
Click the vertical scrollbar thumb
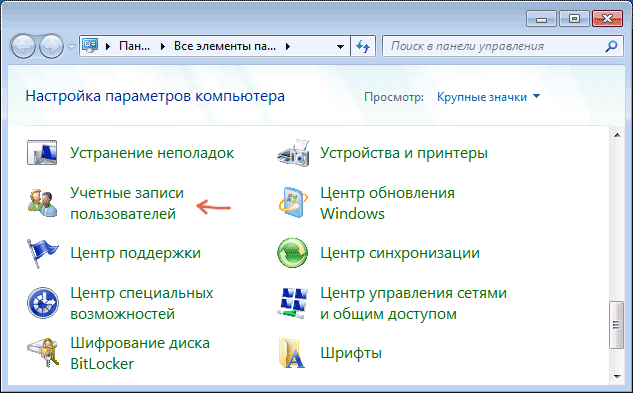point(616,324)
